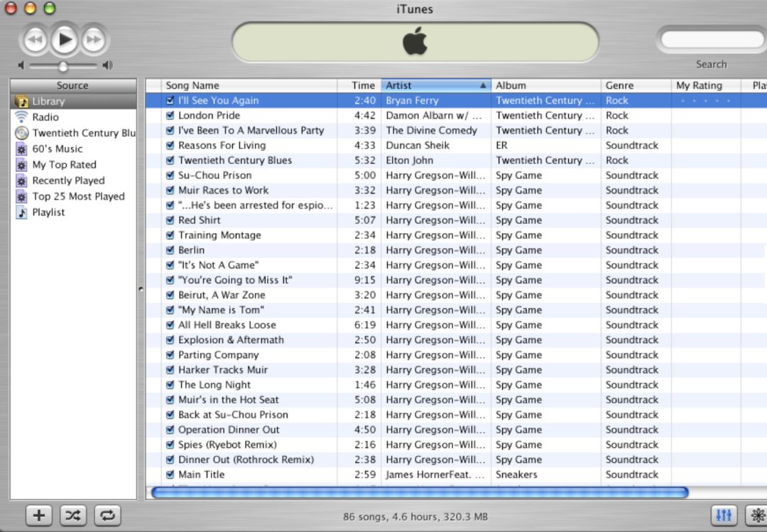Toggle the repeat playback button
The width and height of the screenshot is (767, 532).
coord(107,516)
